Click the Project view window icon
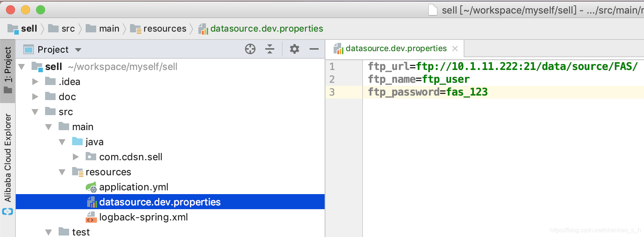Image resolution: width=644 pixels, height=237 pixels. click(29, 49)
